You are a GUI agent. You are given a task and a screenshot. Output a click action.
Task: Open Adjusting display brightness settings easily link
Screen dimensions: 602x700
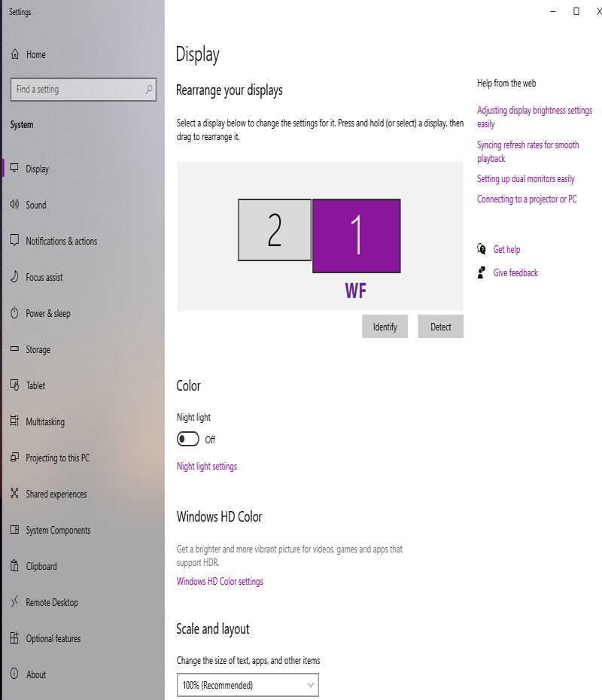coord(534,117)
